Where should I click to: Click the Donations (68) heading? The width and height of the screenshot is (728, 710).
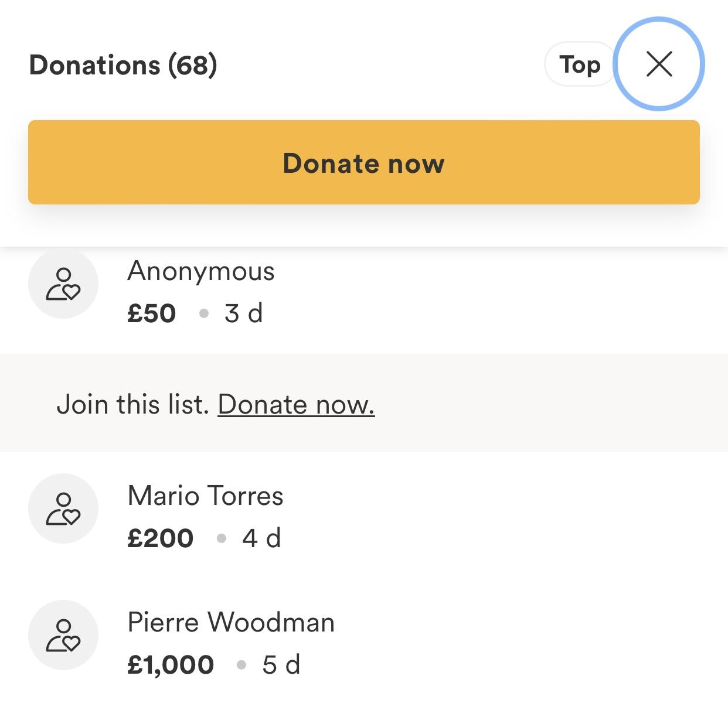click(123, 64)
